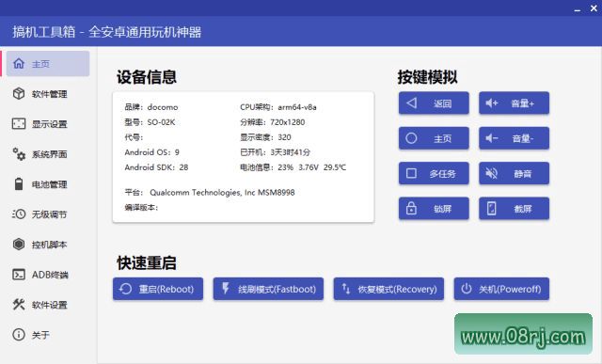Image resolution: width=602 pixels, height=364 pixels.
Task: Click the 已开机 uptime entry
Action: (276, 152)
